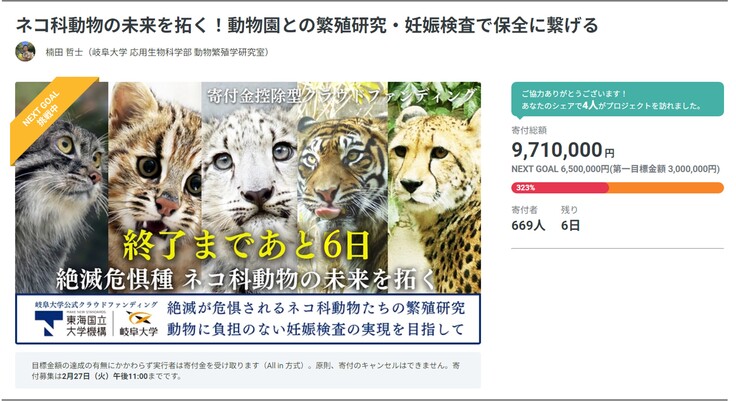The width and height of the screenshot is (736, 401).
Task: Open the project title headline link
Action: click(x=307, y=25)
